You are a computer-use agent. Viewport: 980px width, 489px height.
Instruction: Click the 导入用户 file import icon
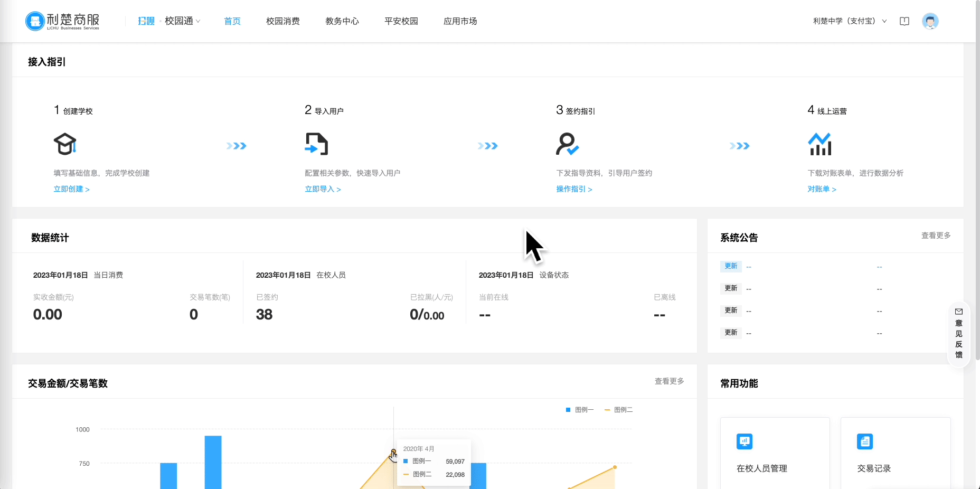(316, 144)
